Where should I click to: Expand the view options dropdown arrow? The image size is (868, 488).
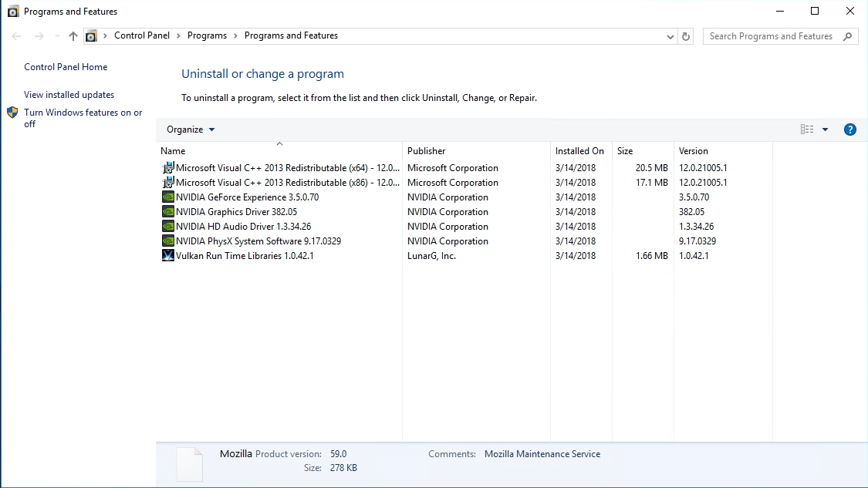click(825, 130)
